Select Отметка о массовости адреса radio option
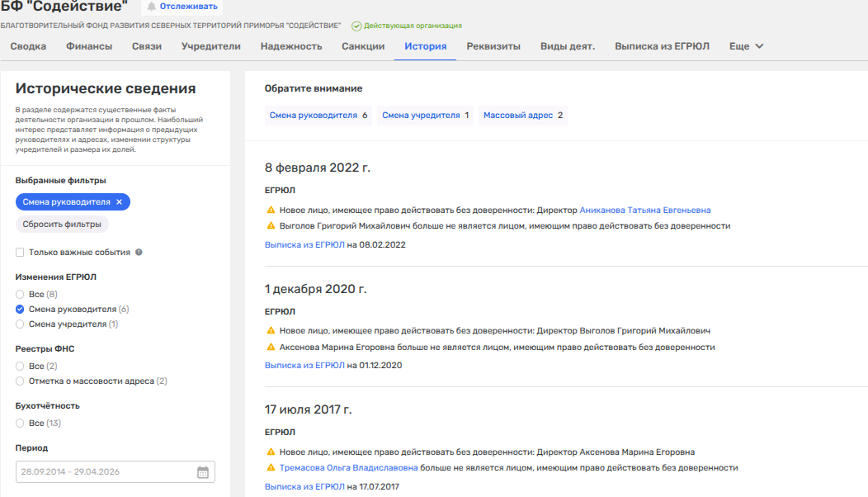The height and width of the screenshot is (497, 868). coord(20,381)
